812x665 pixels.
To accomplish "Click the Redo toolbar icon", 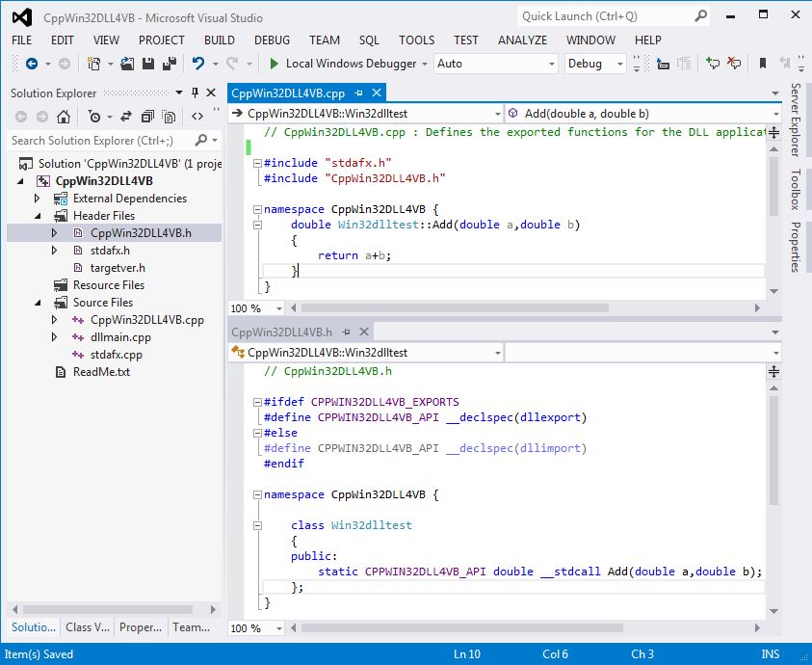I will tap(232, 64).
